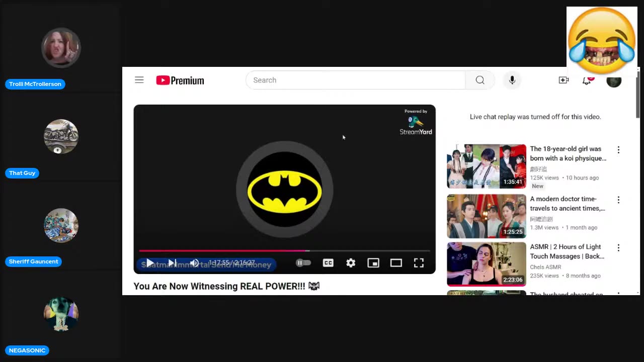
Task: Click the '125K views' text
Action: pyautogui.click(x=544, y=178)
